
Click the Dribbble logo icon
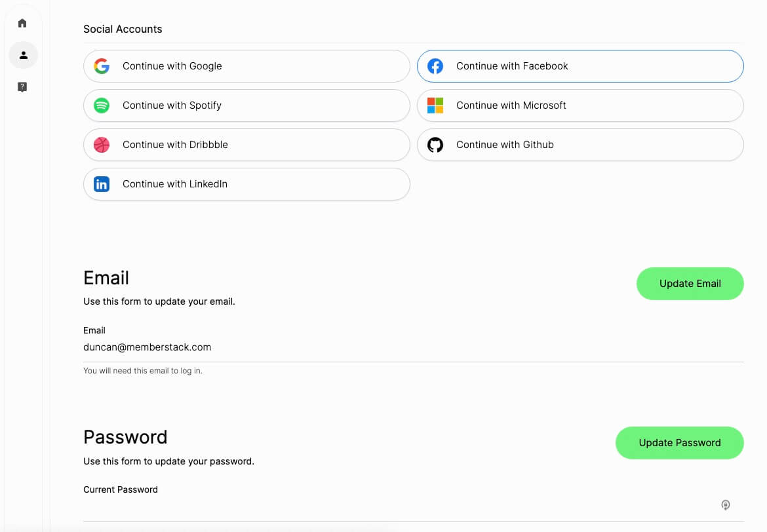tap(102, 145)
